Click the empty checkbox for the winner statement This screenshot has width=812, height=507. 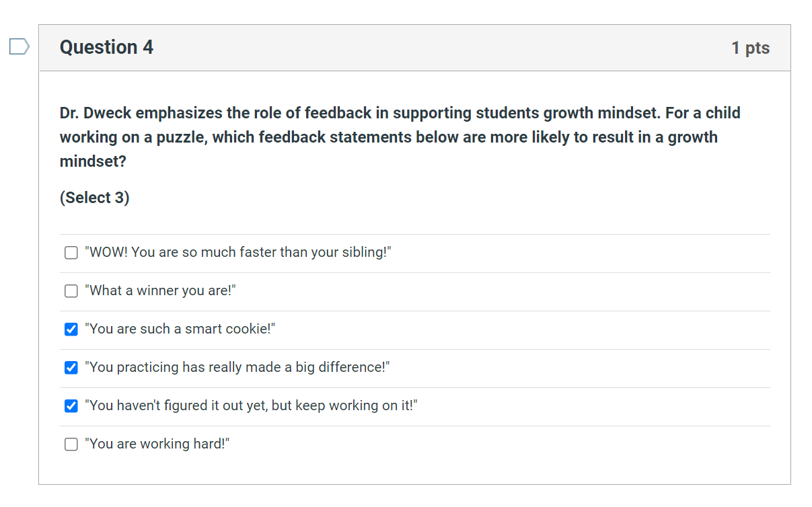click(70, 291)
